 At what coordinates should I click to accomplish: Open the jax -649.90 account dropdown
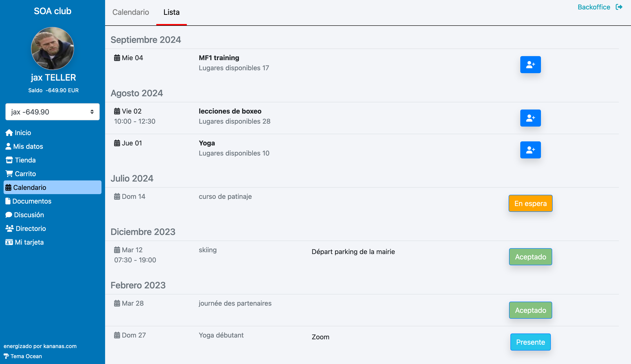tap(53, 112)
